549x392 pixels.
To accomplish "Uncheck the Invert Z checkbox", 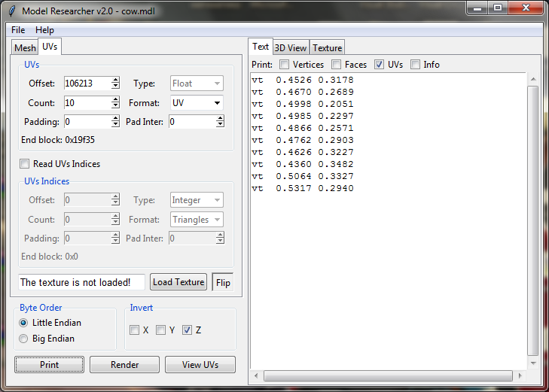I will point(187,330).
